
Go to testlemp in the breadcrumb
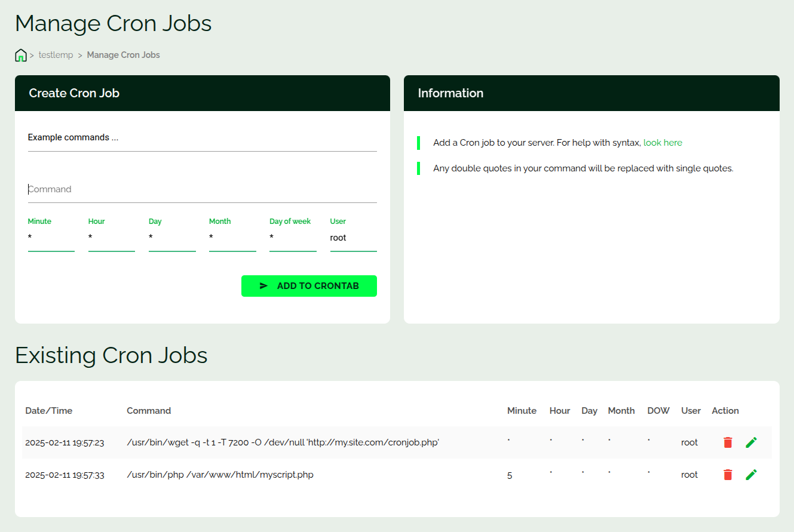click(x=56, y=55)
